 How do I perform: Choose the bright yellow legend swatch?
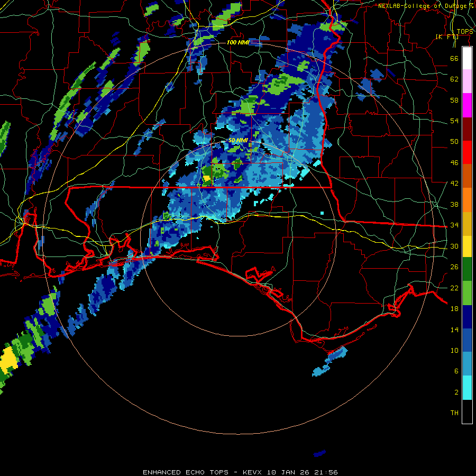467,246
